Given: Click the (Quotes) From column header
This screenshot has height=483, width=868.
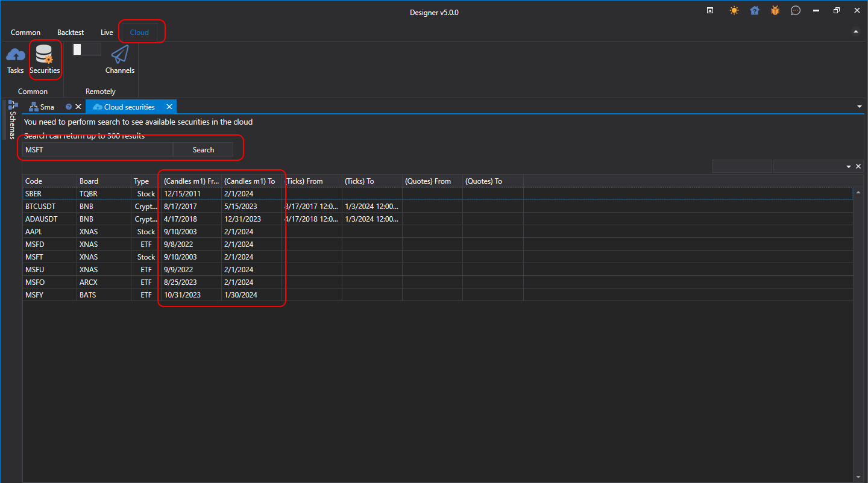Looking at the screenshot, I should point(432,181).
